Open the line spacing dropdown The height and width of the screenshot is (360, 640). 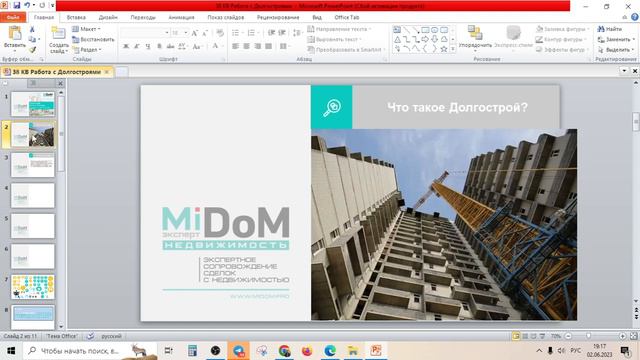pos(298,33)
